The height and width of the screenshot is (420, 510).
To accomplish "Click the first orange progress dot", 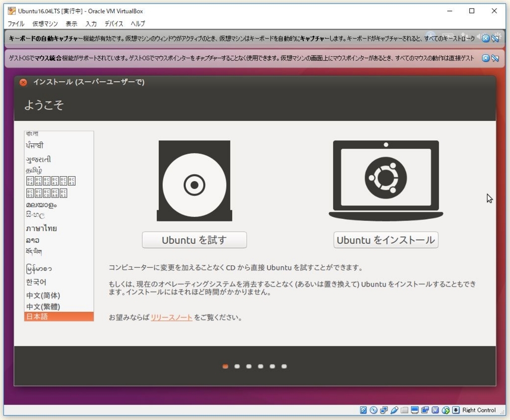I will click(225, 366).
